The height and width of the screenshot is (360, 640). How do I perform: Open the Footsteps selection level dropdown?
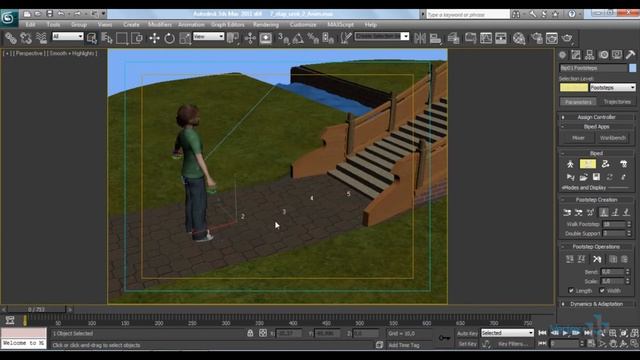(613, 87)
